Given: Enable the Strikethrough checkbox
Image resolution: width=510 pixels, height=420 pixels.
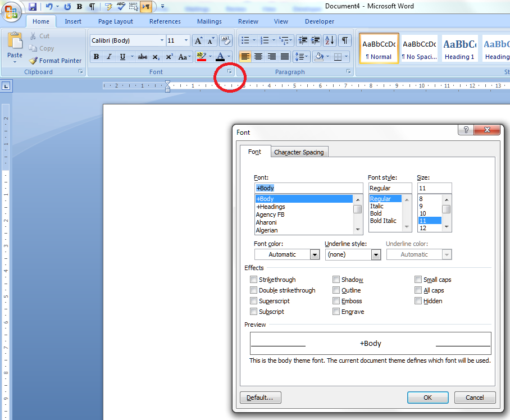Looking at the screenshot, I should (x=254, y=280).
